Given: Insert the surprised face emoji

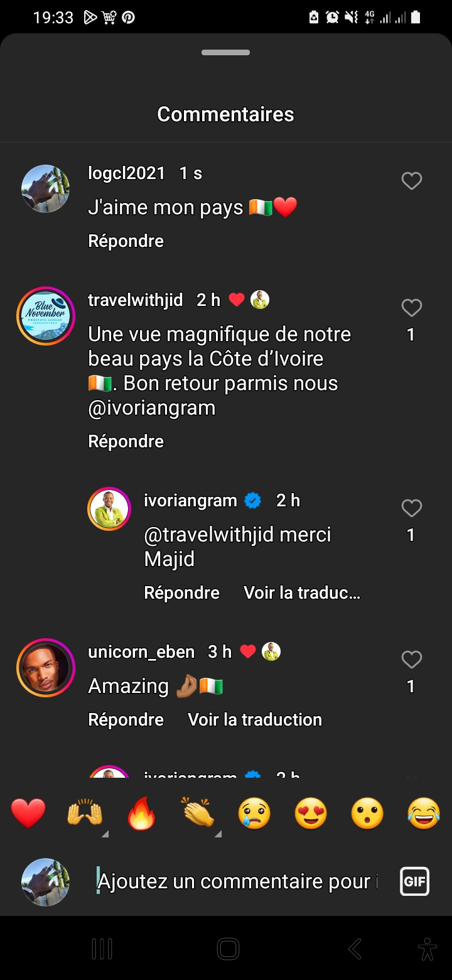Looking at the screenshot, I should [x=367, y=814].
